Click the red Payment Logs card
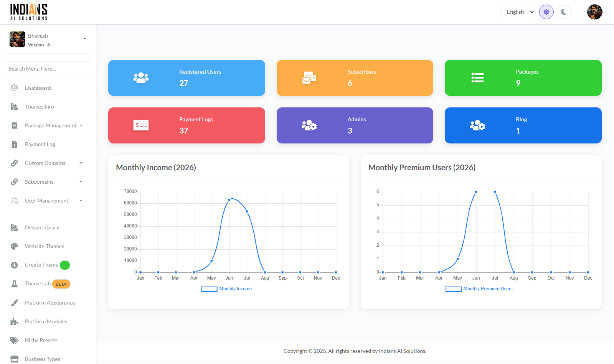The height and width of the screenshot is (364, 614). coord(187,125)
